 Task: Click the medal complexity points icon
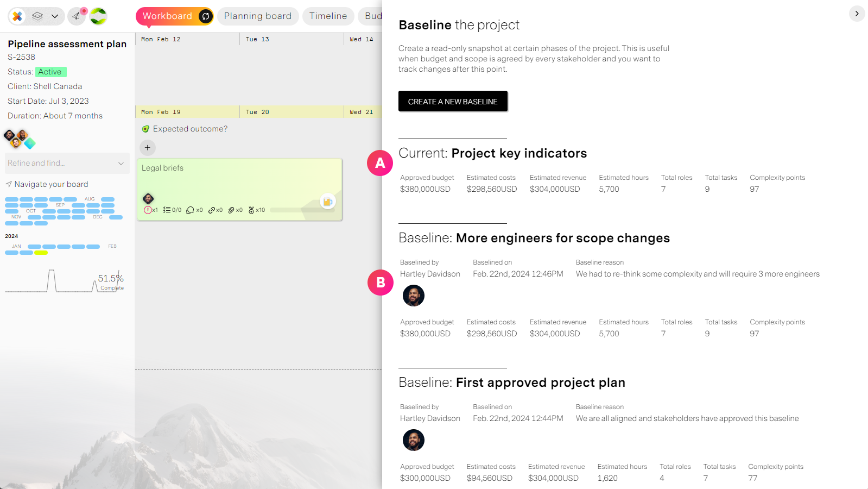[251, 210]
